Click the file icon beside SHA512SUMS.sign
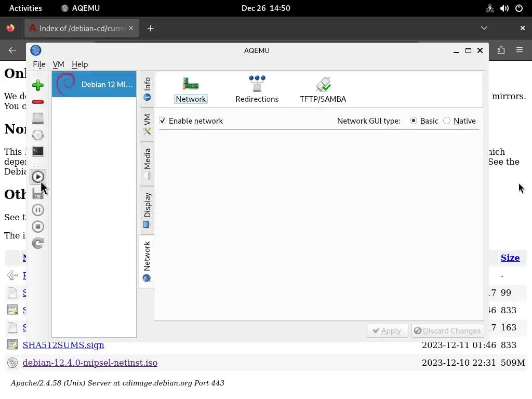Screen dimensions: 532x399 coord(12,345)
